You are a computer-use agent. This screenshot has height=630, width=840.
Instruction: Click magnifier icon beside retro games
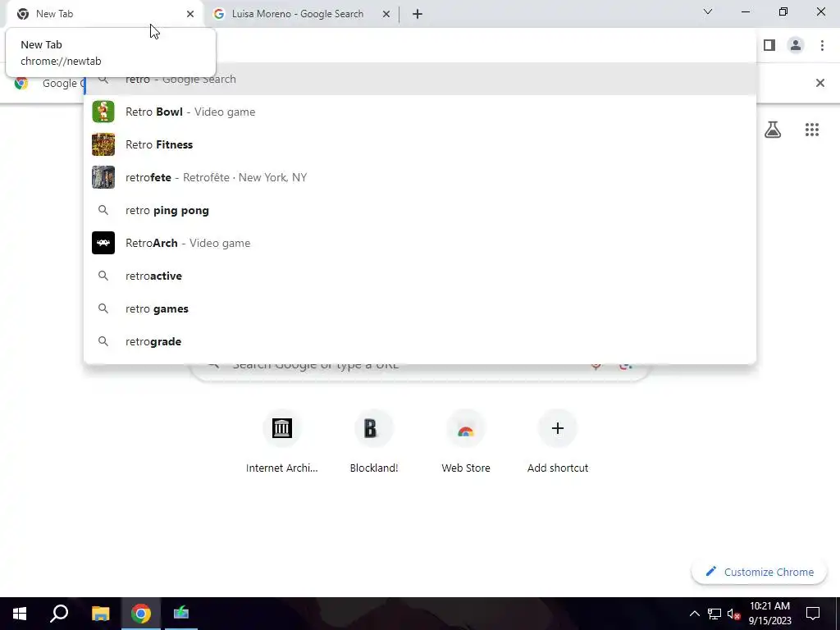tap(103, 308)
